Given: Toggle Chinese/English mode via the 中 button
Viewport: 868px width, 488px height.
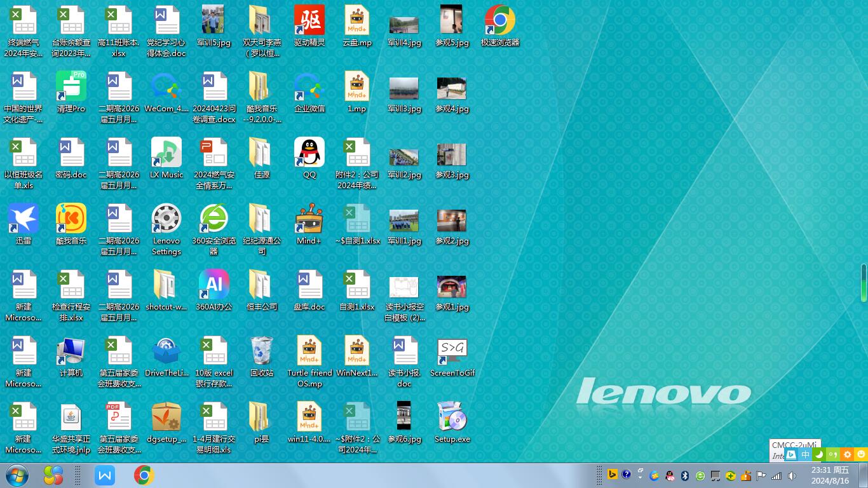Looking at the screenshot, I should [805, 454].
